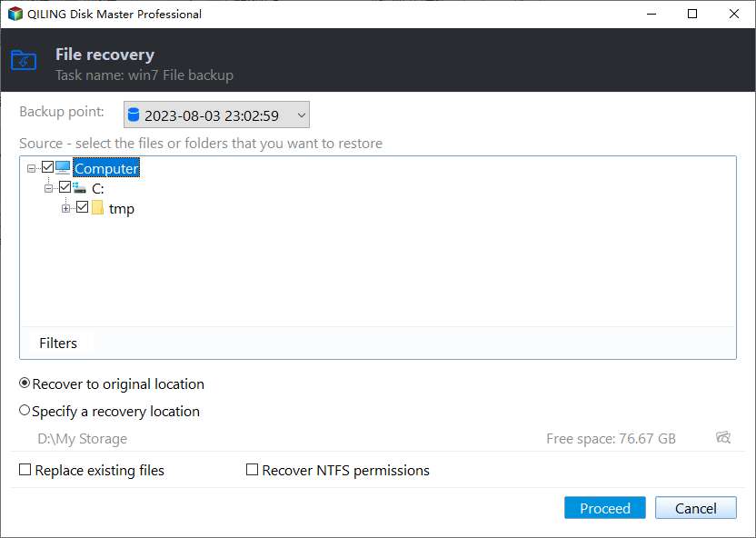The image size is (756, 538).
Task: Click the QILING Disk Master app logo
Action: click(15, 14)
